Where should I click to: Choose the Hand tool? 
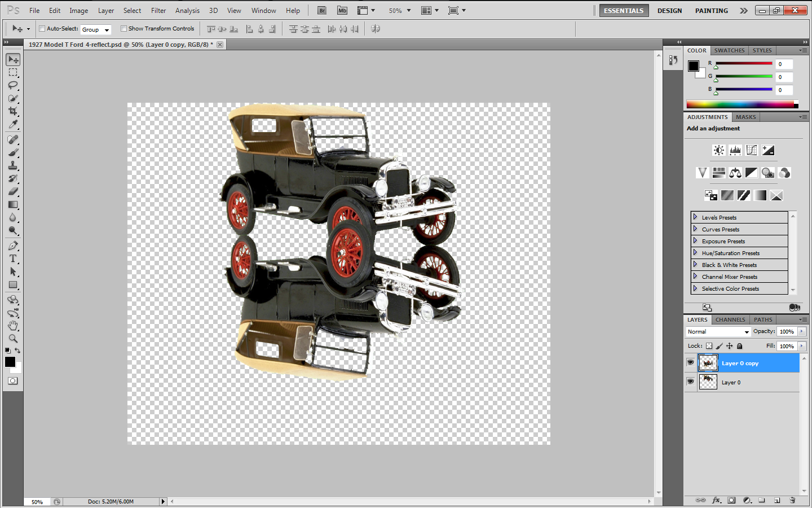[13, 326]
